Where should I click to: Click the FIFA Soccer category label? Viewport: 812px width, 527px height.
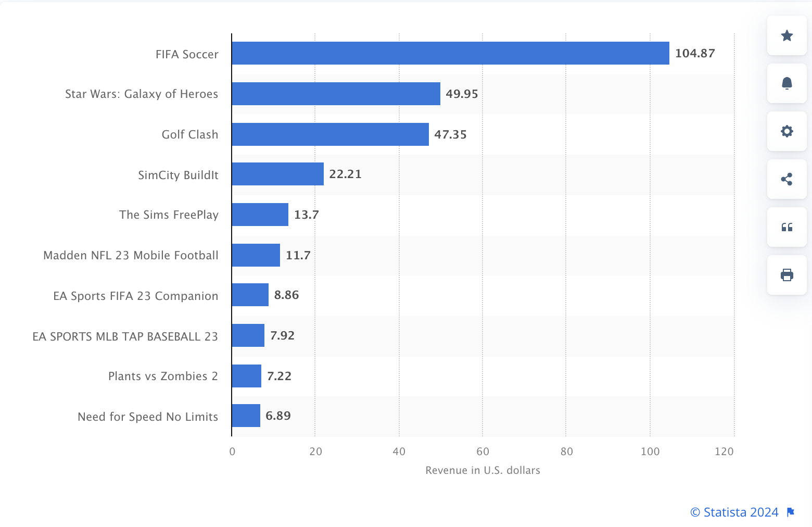187,54
